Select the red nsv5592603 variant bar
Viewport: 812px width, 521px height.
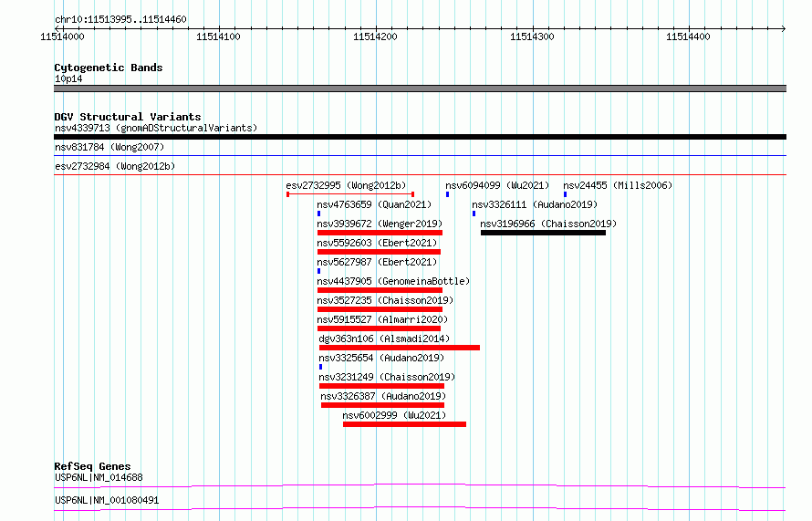[379, 252]
